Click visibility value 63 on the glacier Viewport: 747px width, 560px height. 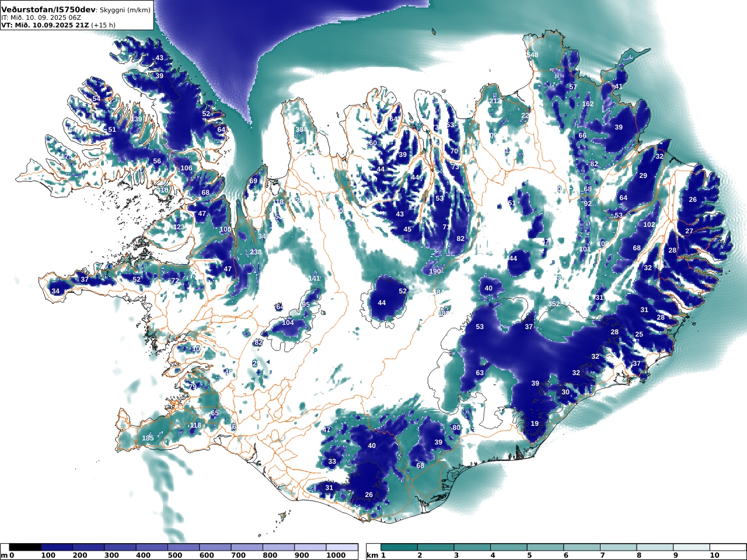pyautogui.click(x=480, y=373)
